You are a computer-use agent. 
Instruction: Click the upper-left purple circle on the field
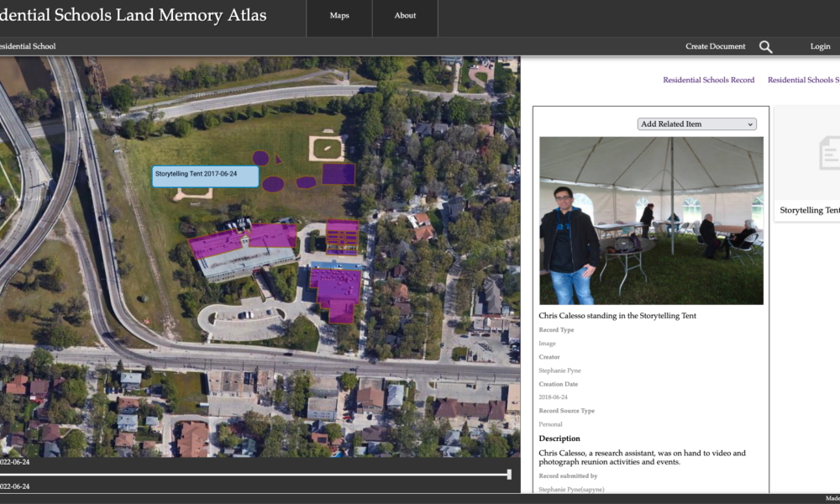[261, 158]
